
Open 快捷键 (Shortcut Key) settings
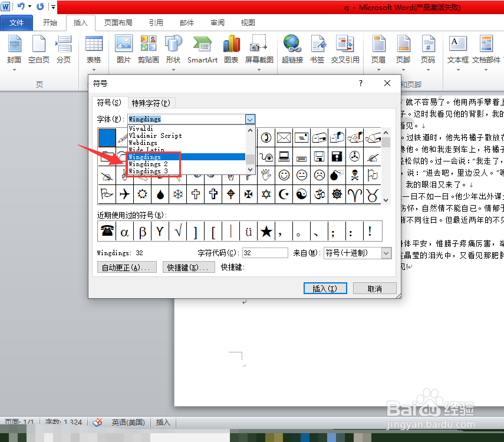click(x=189, y=267)
